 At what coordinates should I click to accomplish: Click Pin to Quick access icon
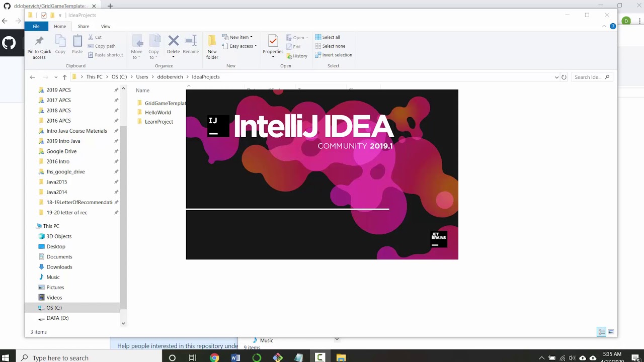tap(39, 47)
